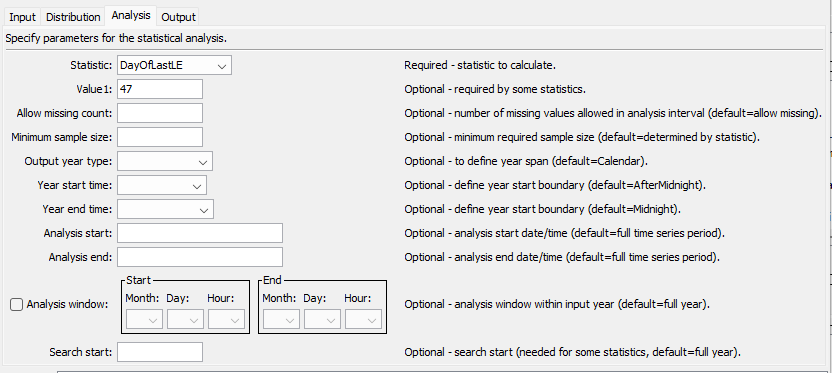Open the End Hour dropdown

pyautogui.click(x=363, y=319)
